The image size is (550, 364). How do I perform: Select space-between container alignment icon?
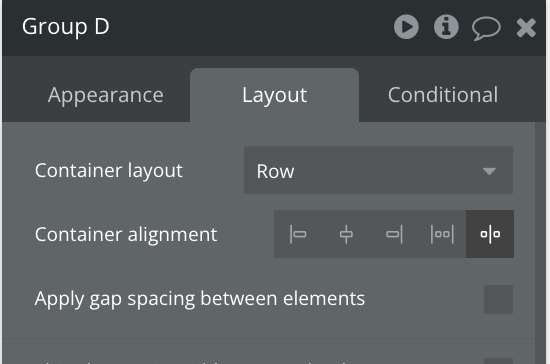pyautogui.click(x=442, y=234)
